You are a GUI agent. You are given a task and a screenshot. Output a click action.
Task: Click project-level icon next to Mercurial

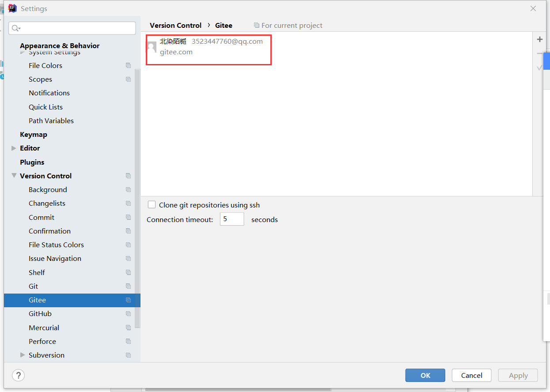128,328
